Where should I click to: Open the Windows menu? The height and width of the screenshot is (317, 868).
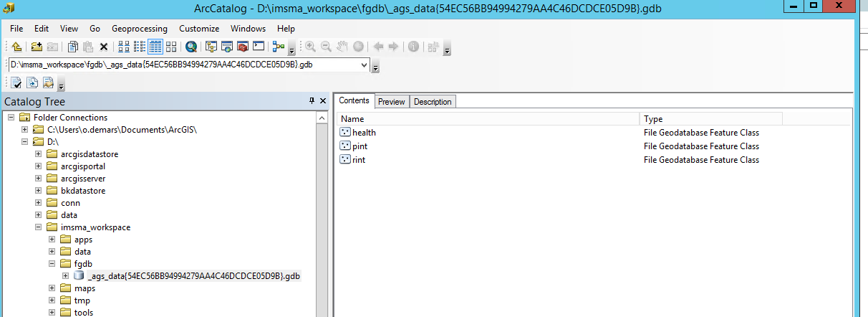pos(248,29)
